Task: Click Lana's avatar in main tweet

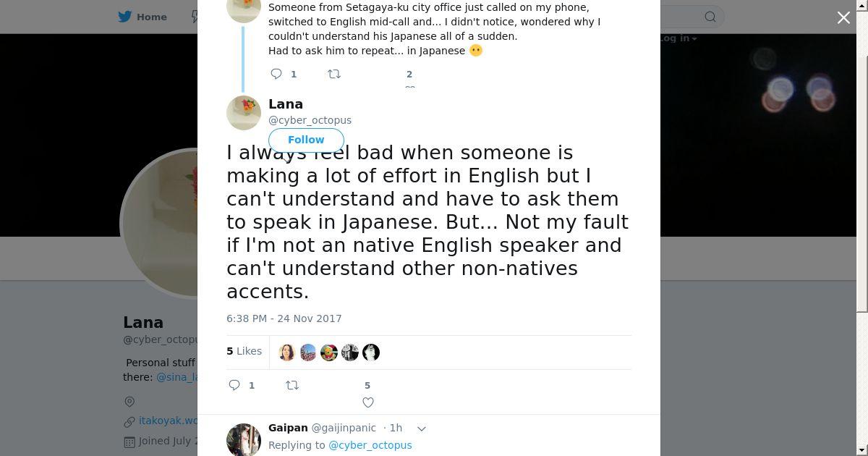Action: [244, 113]
